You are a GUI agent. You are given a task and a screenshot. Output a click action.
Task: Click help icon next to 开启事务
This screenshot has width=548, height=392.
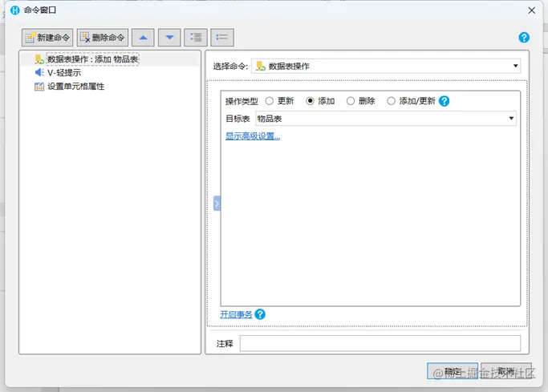pyautogui.click(x=260, y=314)
